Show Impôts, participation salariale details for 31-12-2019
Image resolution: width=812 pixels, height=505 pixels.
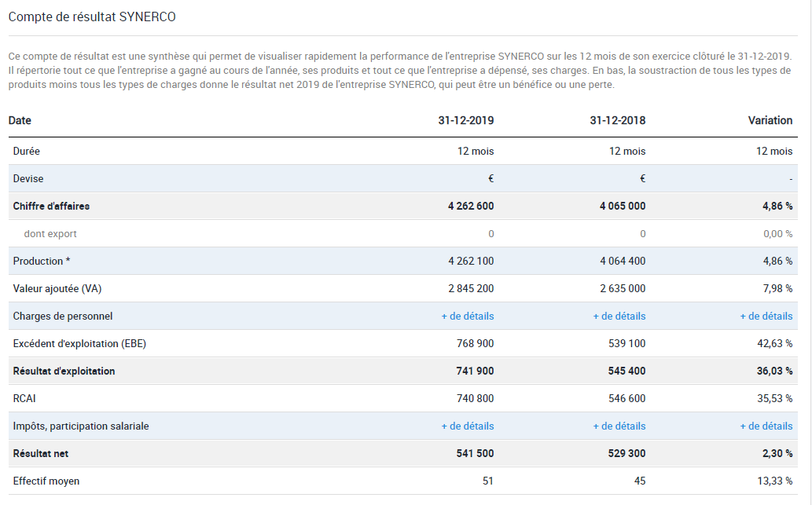pos(468,426)
